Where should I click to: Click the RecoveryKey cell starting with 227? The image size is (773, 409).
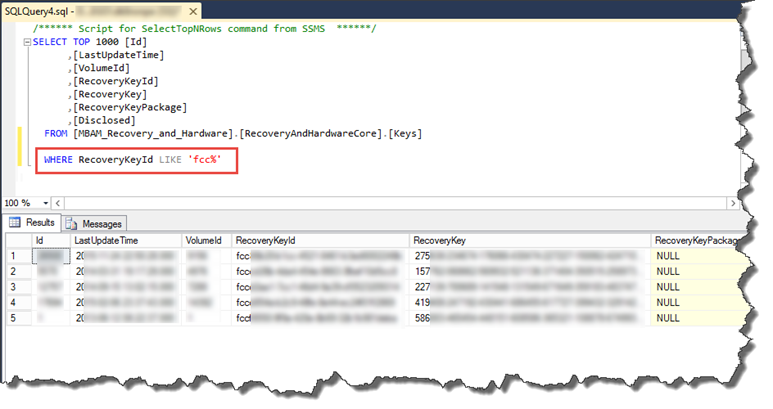[x=530, y=287]
